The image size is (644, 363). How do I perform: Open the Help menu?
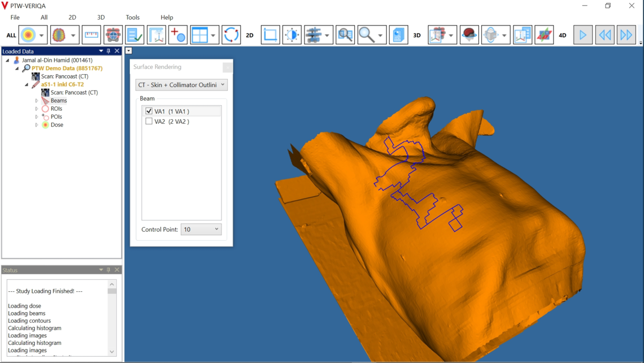[167, 17]
